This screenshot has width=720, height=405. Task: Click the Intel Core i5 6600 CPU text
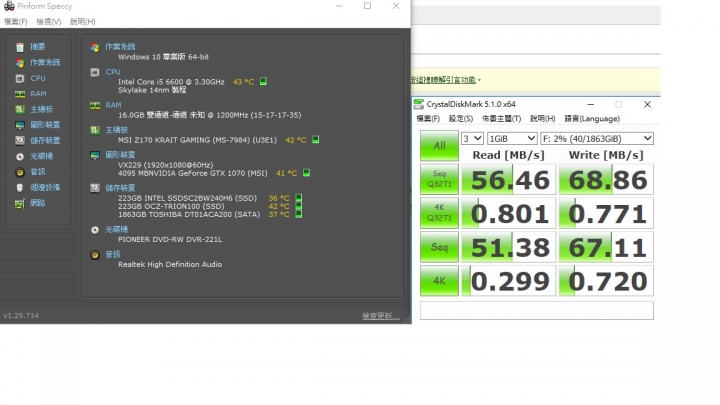[171, 82]
